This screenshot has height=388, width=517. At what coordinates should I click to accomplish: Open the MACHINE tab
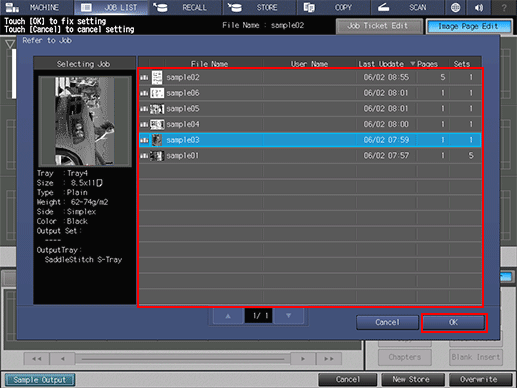[37, 7]
